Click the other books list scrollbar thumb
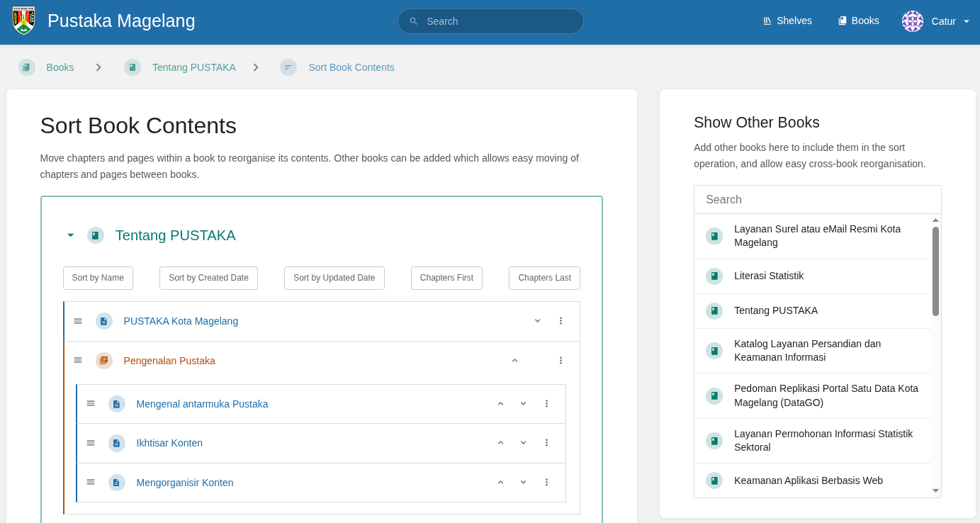 click(x=935, y=271)
